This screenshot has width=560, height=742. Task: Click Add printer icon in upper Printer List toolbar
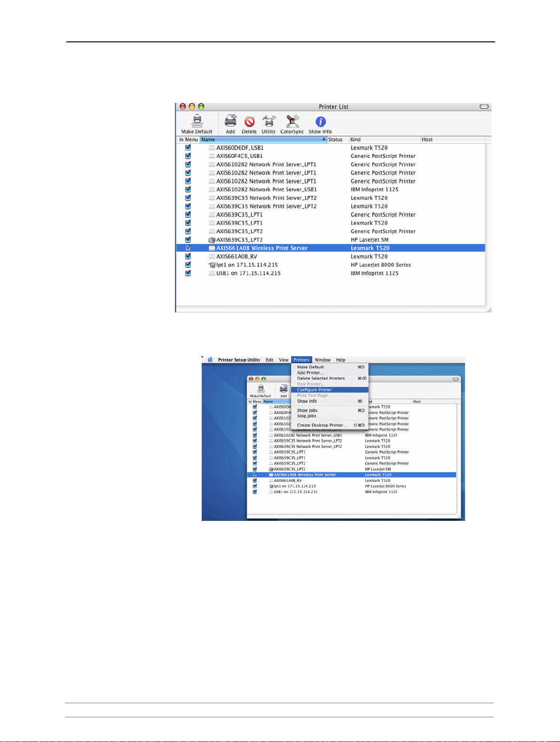click(230, 121)
